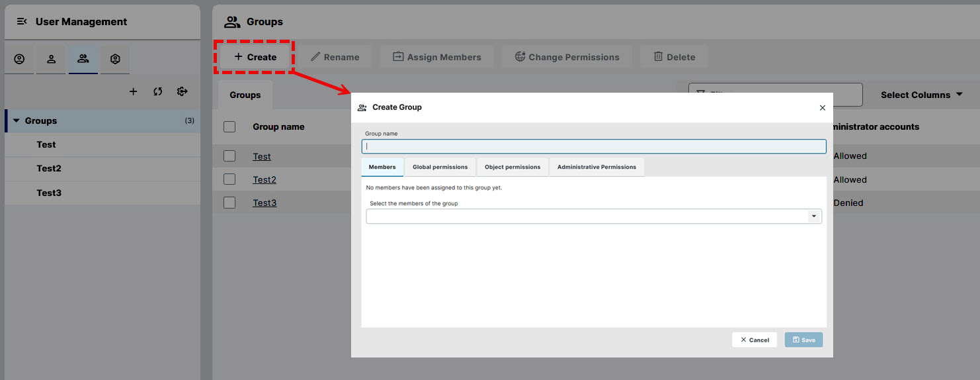Switch to the Object permissions tab
The height and width of the screenshot is (380, 980).
512,167
